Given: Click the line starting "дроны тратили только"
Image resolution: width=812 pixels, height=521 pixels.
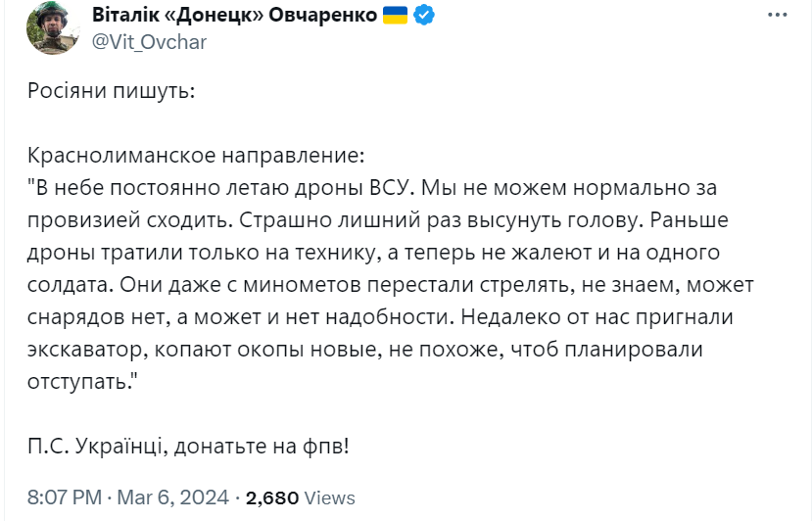Looking at the screenshot, I should 373,253.
